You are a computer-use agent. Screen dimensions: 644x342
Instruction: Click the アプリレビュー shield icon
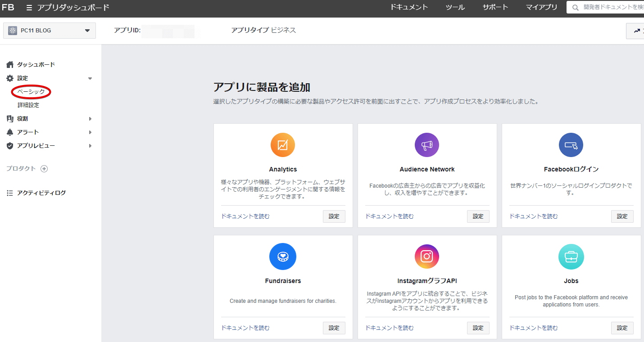click(x=9, y=145)
